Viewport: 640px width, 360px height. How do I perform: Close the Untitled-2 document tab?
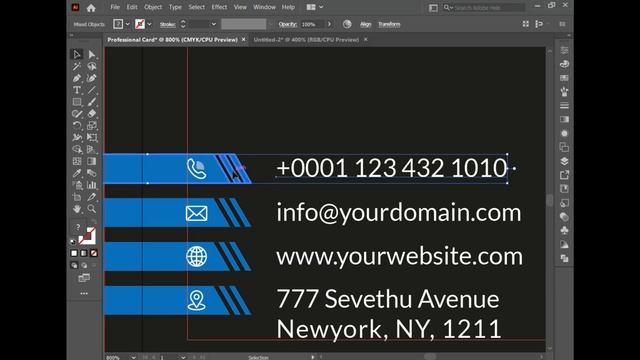(366, 40)
